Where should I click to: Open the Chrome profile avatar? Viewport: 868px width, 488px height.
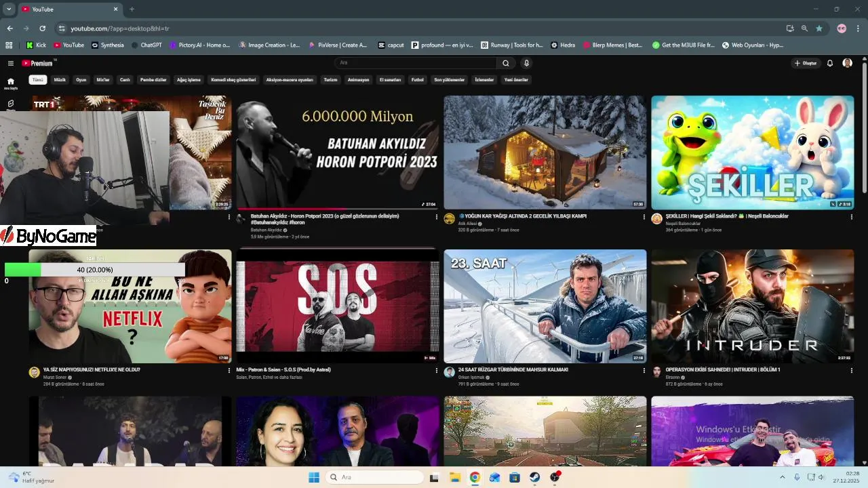point(842,28)
